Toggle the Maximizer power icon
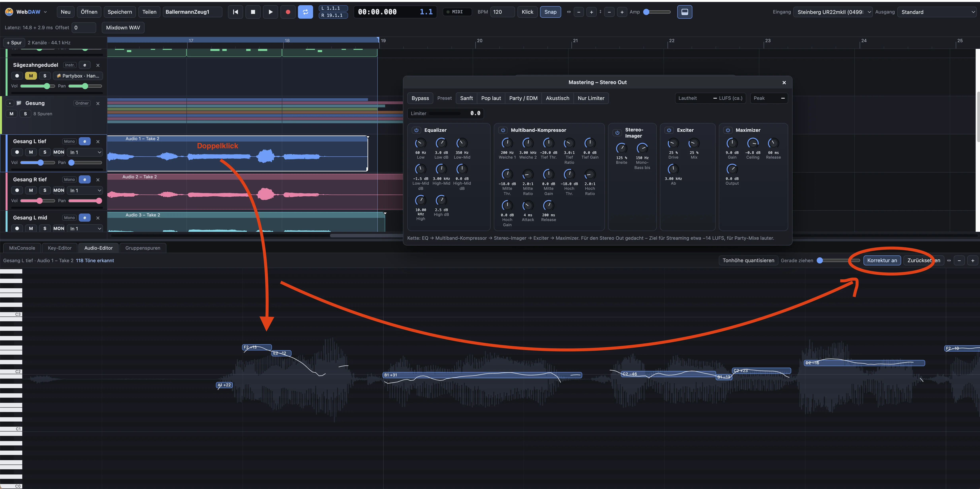The width and height of the screenshot is (980, 489). pyautogui.click(x=728, y=130)
